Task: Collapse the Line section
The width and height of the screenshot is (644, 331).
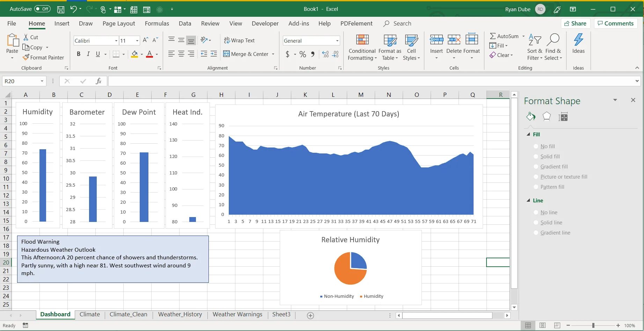Action: tap(528, 200)
